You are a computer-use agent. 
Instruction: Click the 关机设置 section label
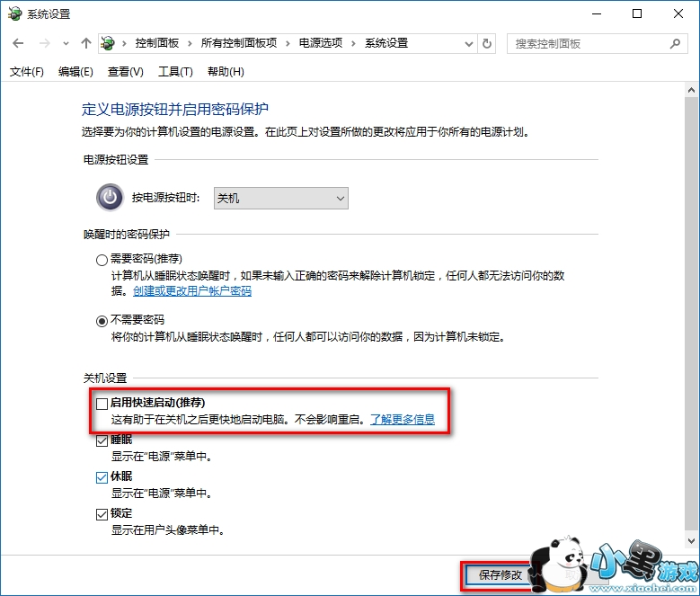click(x=105, y=378)
